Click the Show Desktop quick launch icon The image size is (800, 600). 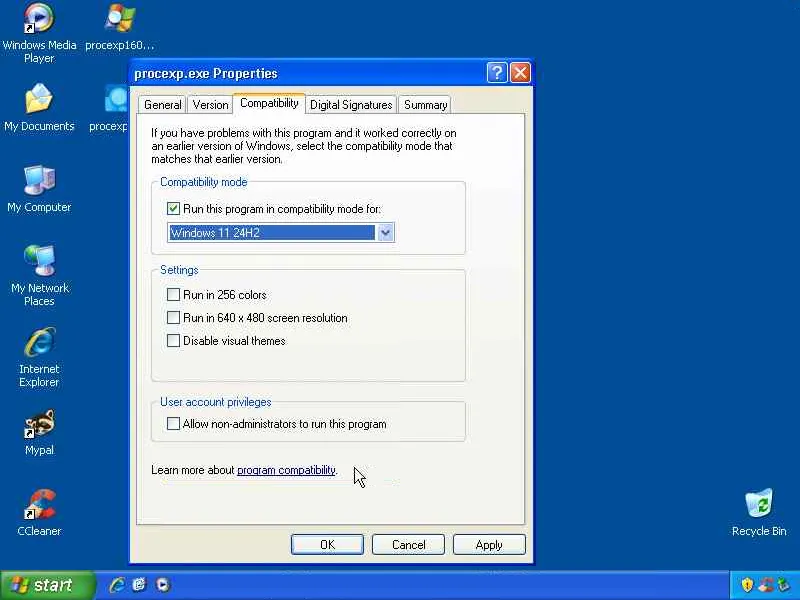(x=139, y=585)
